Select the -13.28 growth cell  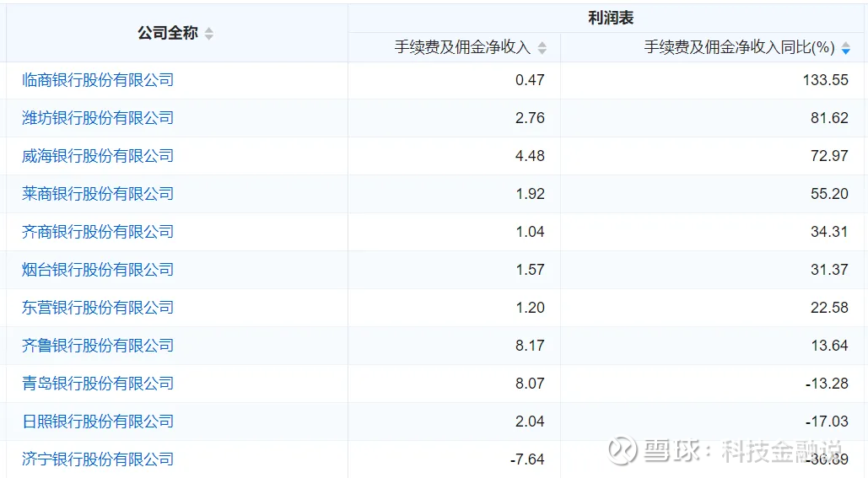pos(712,384)
